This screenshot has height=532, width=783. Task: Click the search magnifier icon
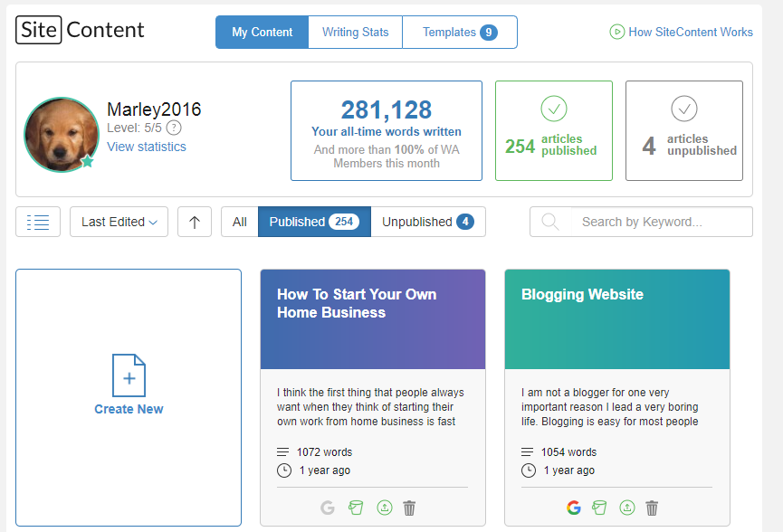549,222
